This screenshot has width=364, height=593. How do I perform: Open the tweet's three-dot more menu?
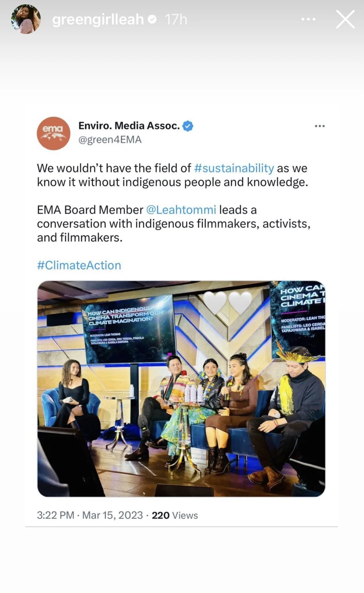click(320, 126)
